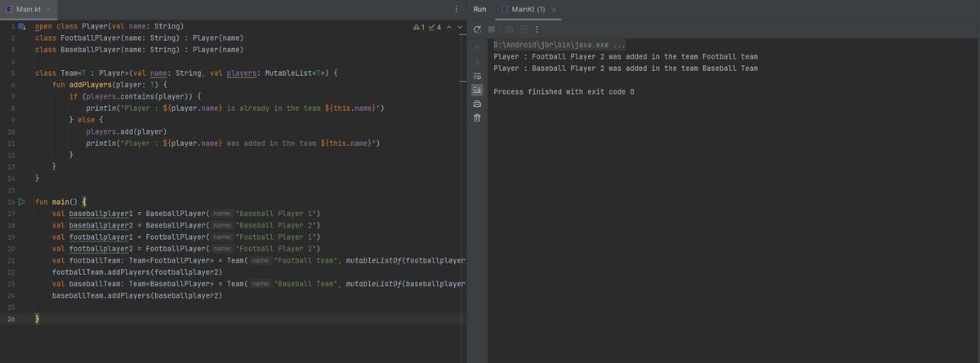Toggle scroll-to-end in the console
Image resolution: width=980 pixels, height=363 pixels.
coord(478,90)
